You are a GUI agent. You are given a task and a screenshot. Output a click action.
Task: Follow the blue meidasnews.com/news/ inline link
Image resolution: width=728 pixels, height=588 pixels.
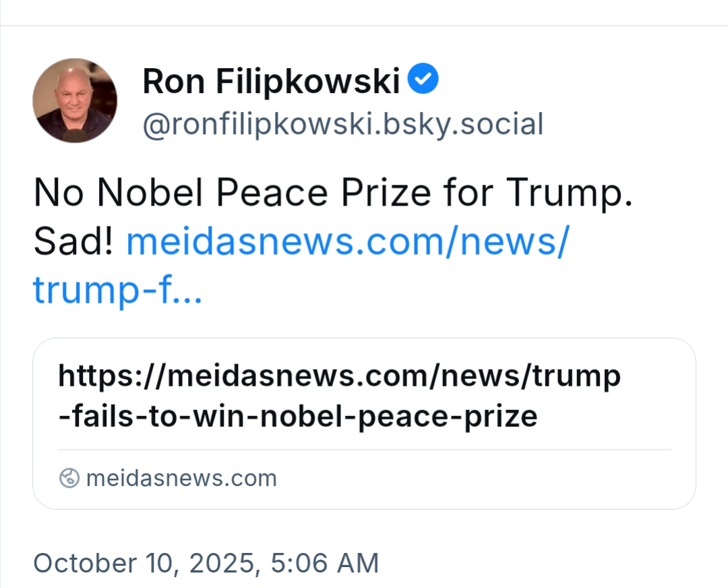(347, 241)
